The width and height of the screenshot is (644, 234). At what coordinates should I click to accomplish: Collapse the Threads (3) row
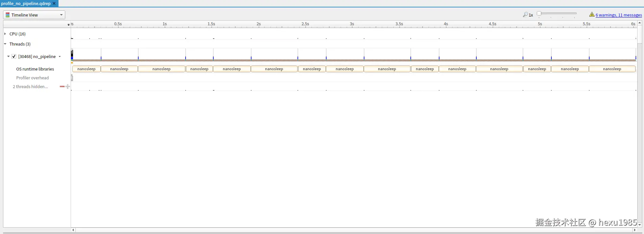5,44
